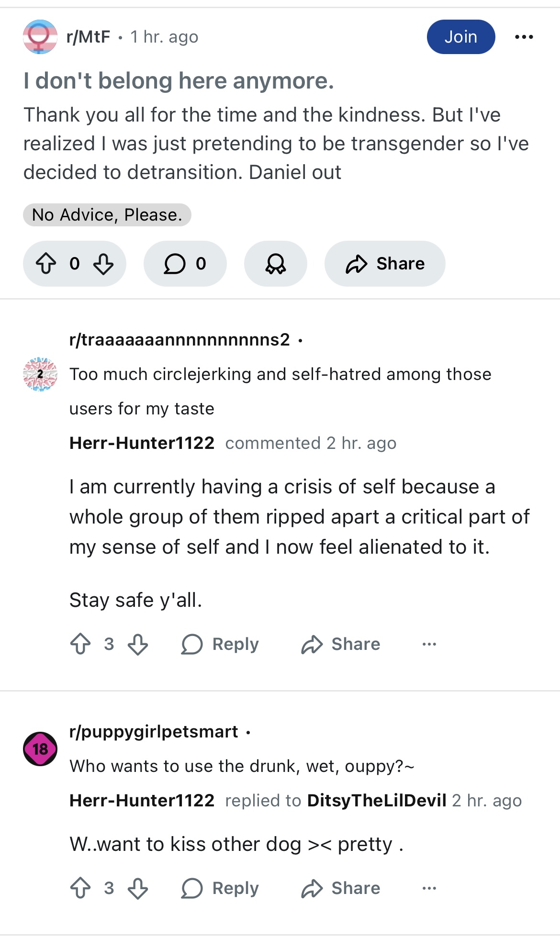Downvote the r/MtF post

click(x=103, y=264)
